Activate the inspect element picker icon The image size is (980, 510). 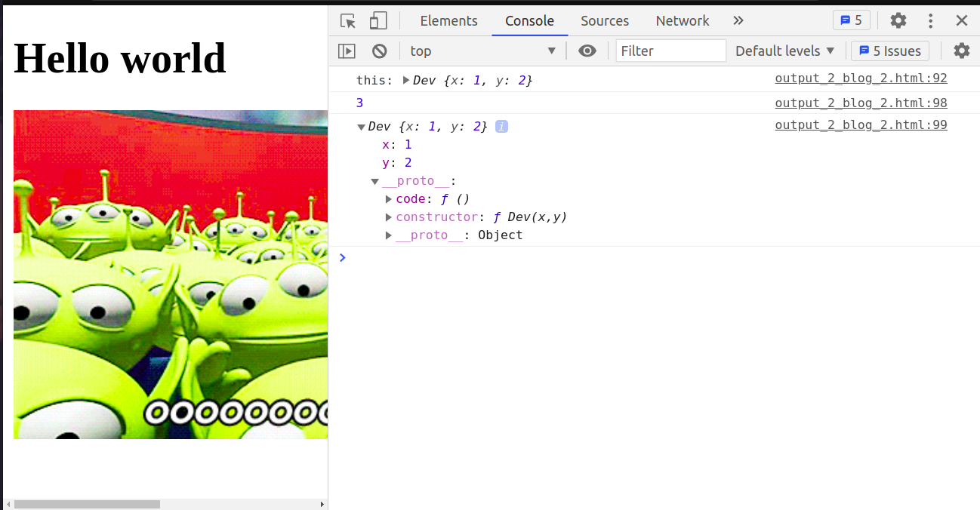tap(347, 21)
